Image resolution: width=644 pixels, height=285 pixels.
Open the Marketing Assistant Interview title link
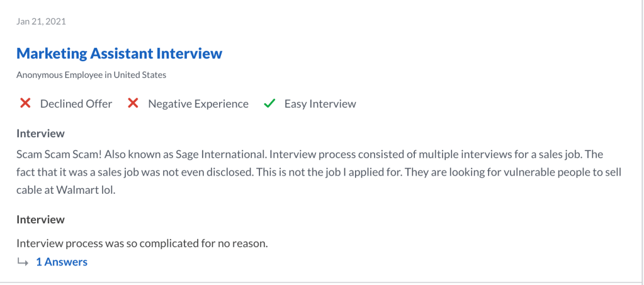coord(119,53)
